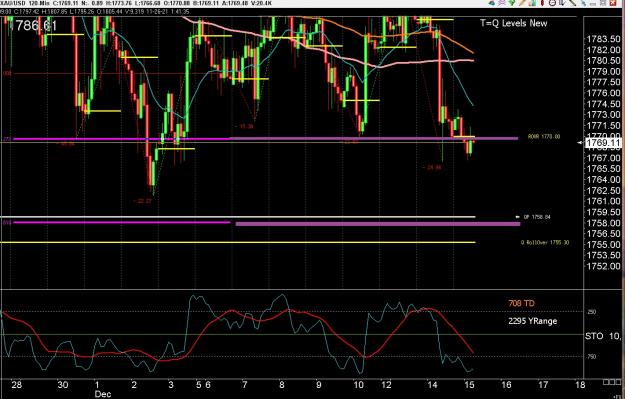625x399 pixels.
Task: Click date label 7 on time axis
Action: click(244, 385)
